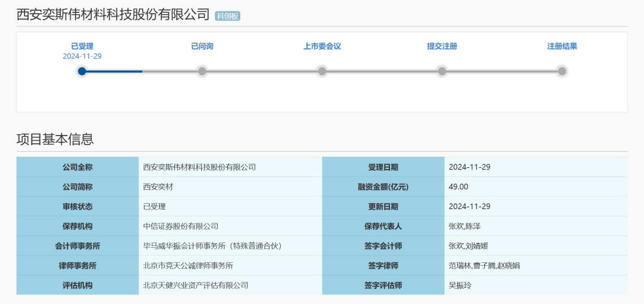Click the company name heading at top
644x304 pixels.
pyautogui.click(x=113, y=15)
